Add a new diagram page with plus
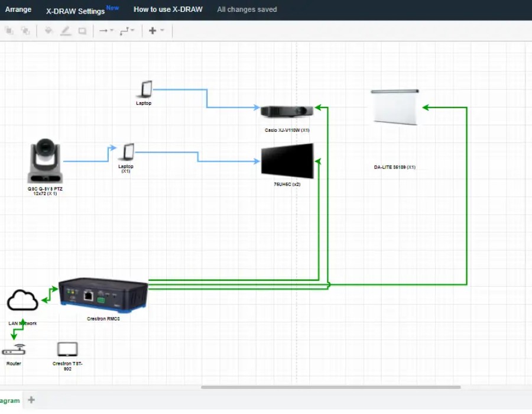Screen dimensions: 532x414 (x=31, y=400)
